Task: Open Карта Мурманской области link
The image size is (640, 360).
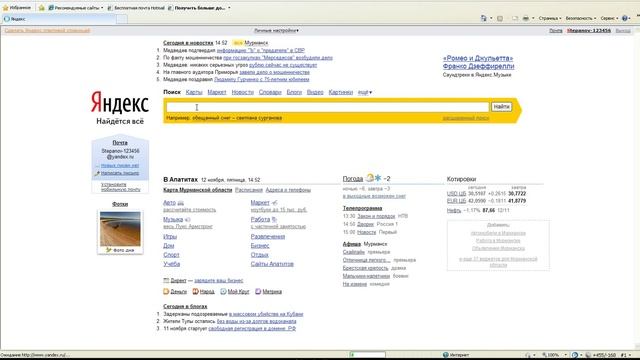Action: (x=198, y=190)
